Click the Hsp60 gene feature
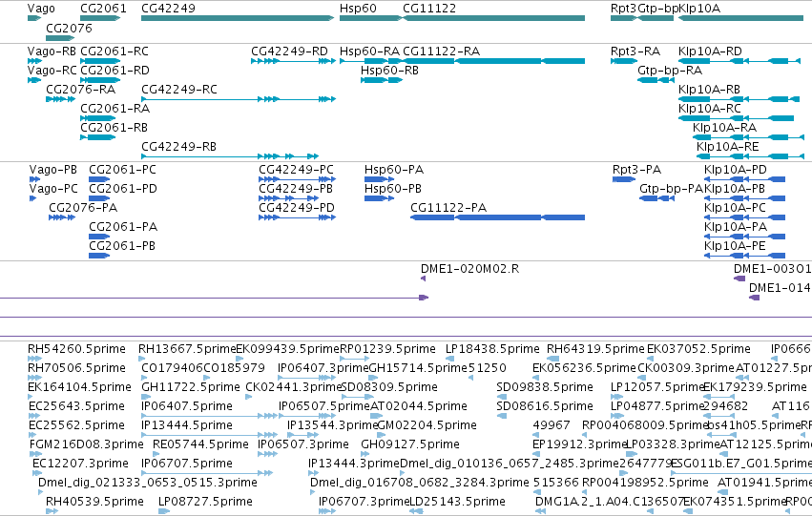This screenshot has width=812, height=516. pos(371,18)
